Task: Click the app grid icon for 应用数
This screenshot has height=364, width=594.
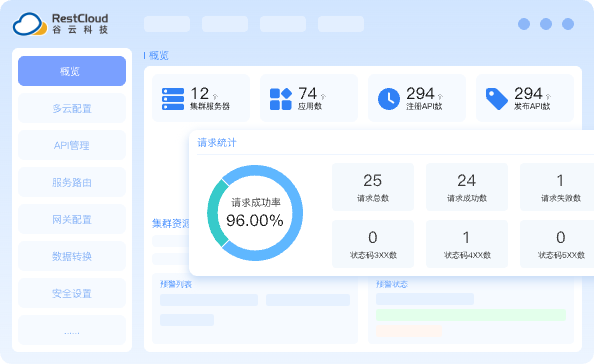Action: pyautogui.click(x=281, y=99)
